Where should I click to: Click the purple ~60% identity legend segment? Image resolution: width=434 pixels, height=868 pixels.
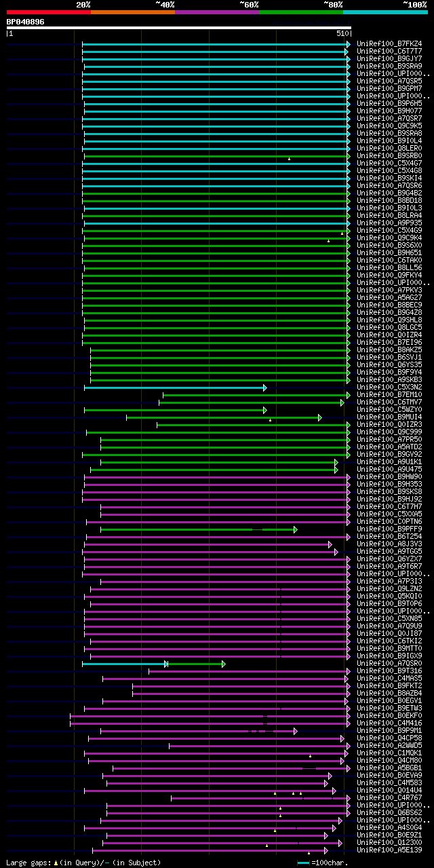point(217,12)
